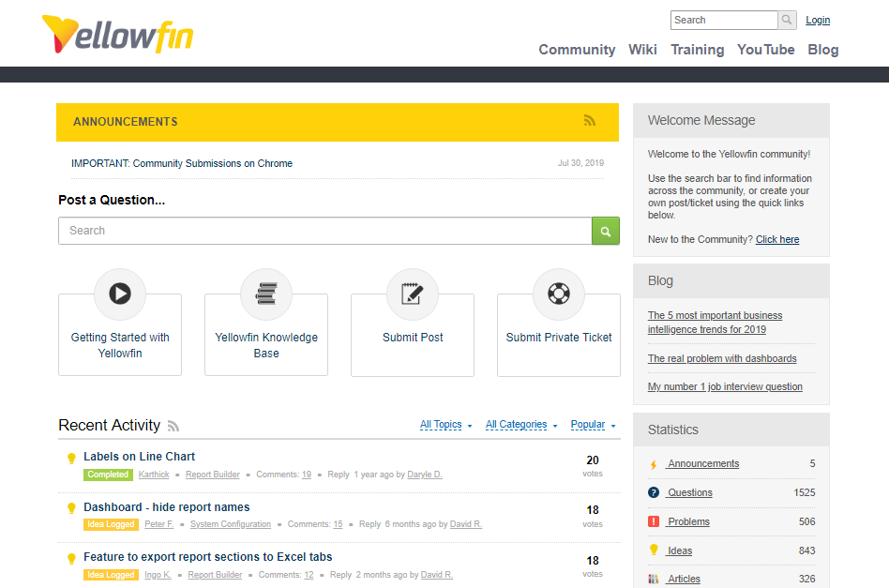
Task: Open the Training menu item
Action: pos(697,50)
